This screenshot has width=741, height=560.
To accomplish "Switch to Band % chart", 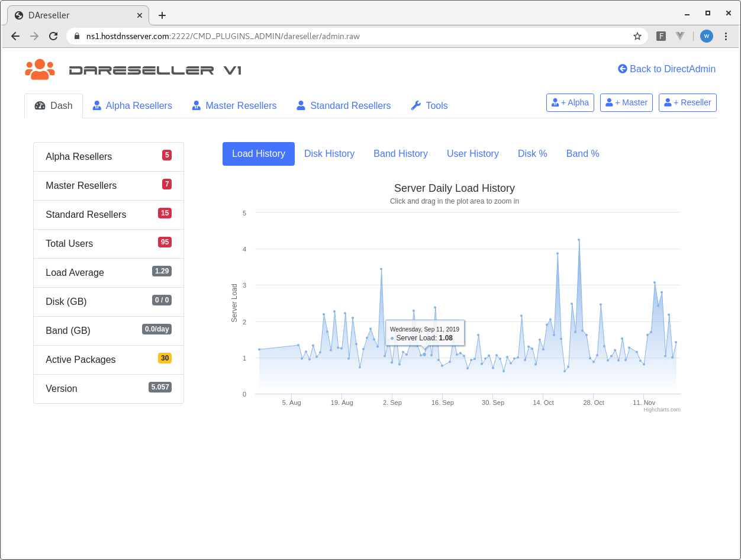I will 582,154.
